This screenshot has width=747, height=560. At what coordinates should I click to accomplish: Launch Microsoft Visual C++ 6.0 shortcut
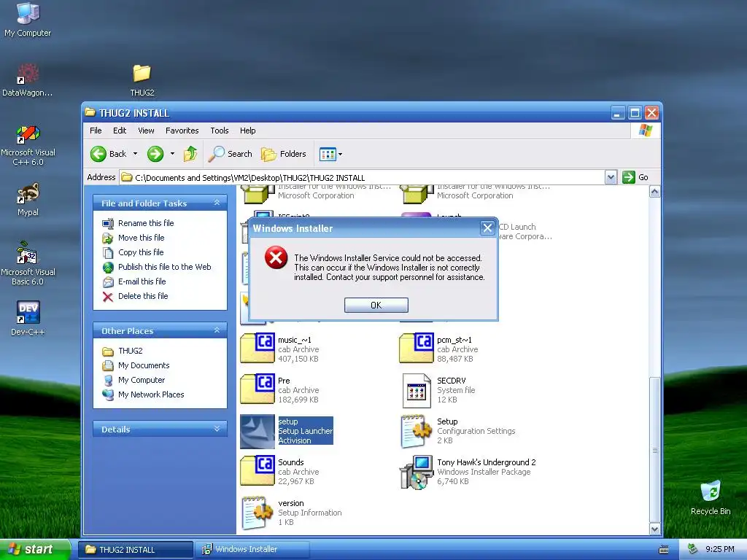pyautogui.click(x=28, y=145)
